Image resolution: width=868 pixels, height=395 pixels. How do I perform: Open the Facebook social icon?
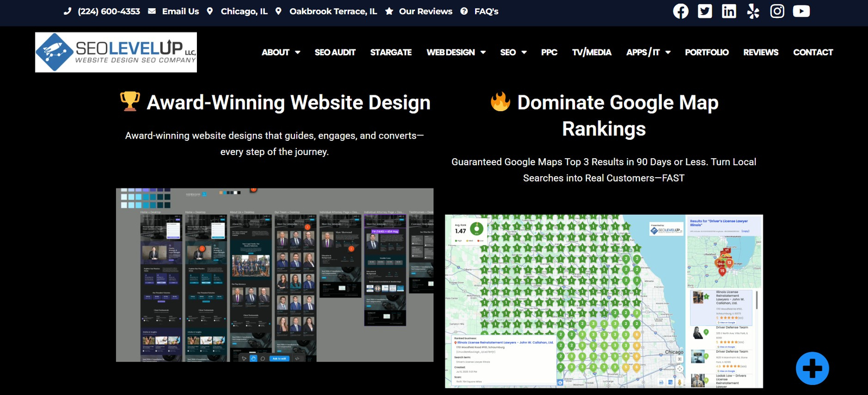tap(681, 11)
